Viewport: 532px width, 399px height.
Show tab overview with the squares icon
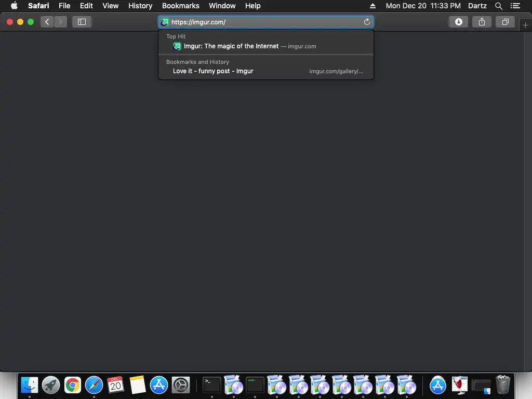point(505,22)
